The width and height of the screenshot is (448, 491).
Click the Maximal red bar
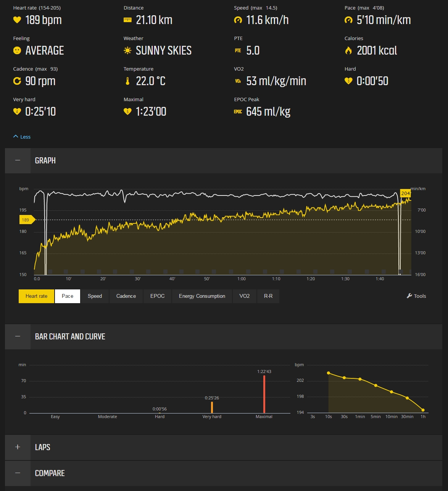[264, 394]
